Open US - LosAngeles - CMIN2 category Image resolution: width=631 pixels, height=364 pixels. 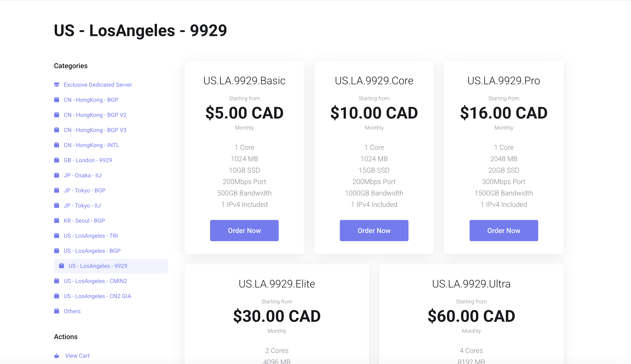point(95,281)
